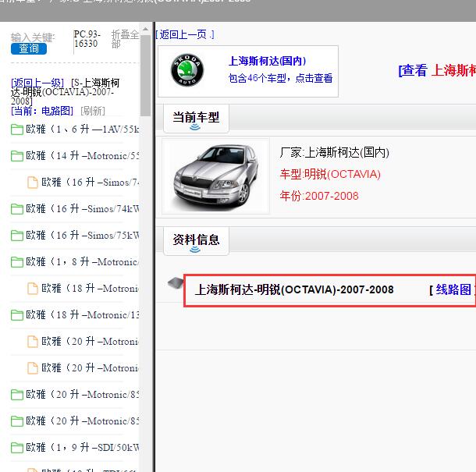Open folder icon for 欧雅（1、6 升 —1AV/55k

tap(17, 130)
